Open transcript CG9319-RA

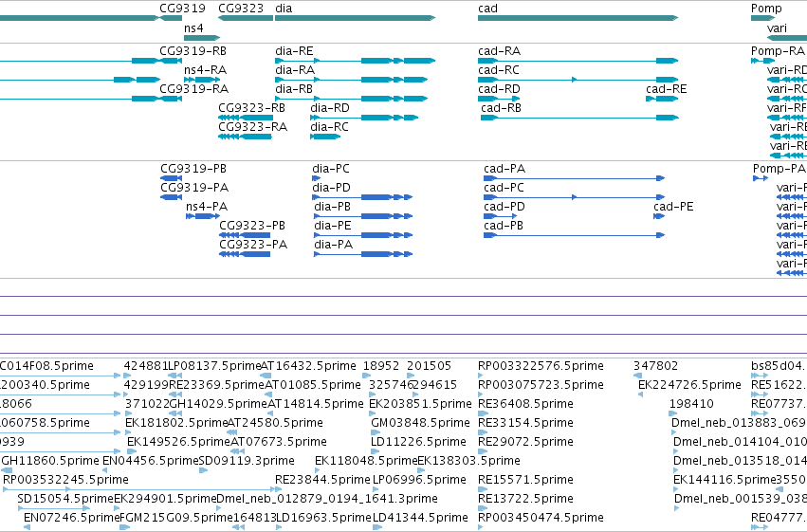pyautogui.click(x=193, y=89)
